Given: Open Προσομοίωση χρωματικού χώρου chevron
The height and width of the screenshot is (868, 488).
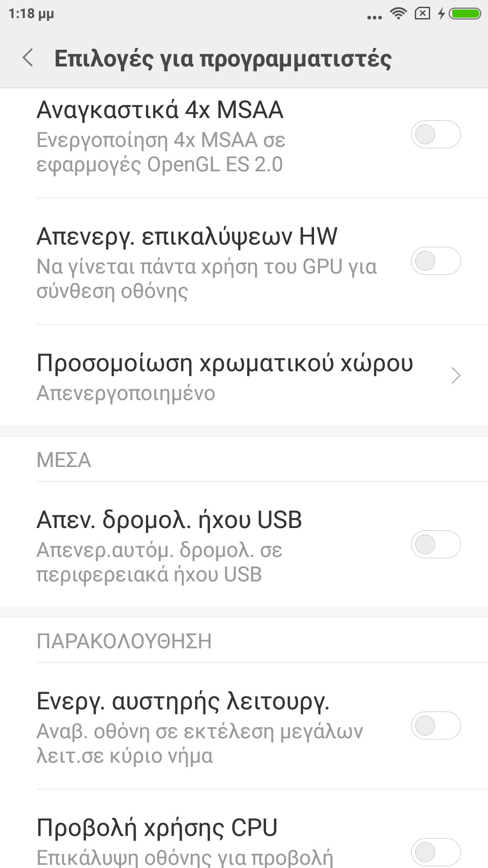Looking at the screenshot, I should click(456, 376).
